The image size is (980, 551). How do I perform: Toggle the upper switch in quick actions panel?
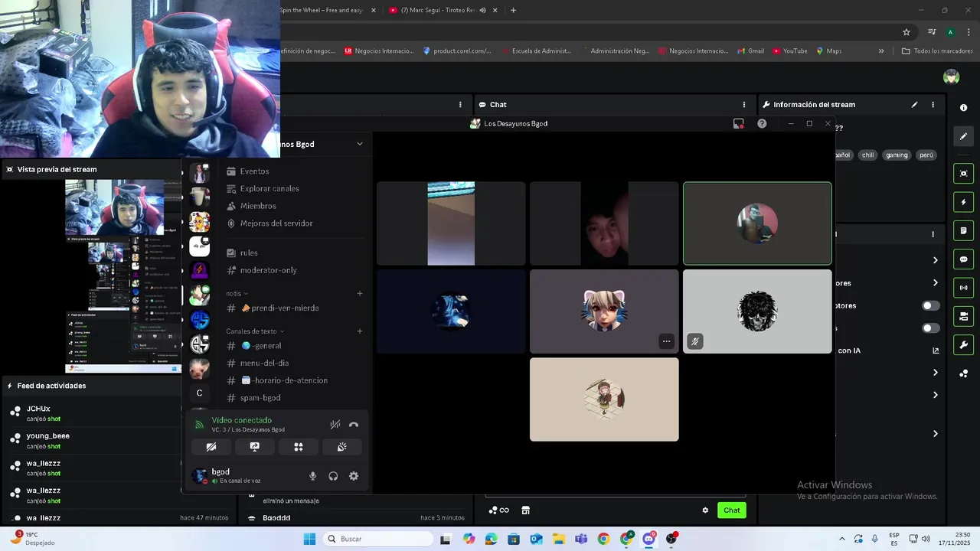[x=930, y=305]
